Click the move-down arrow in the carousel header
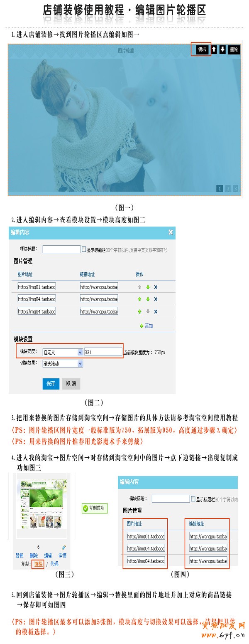 coord(222,49)
